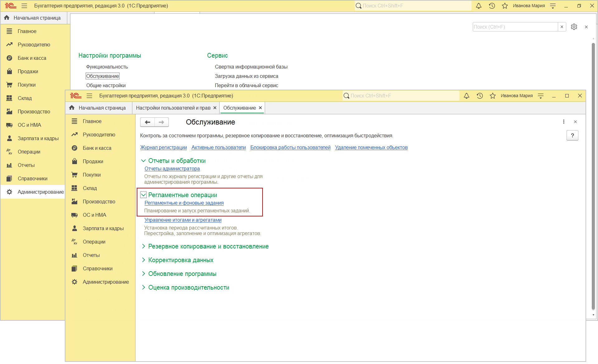
Task: Open settings gear in back window panel
Action: point(574,27)
